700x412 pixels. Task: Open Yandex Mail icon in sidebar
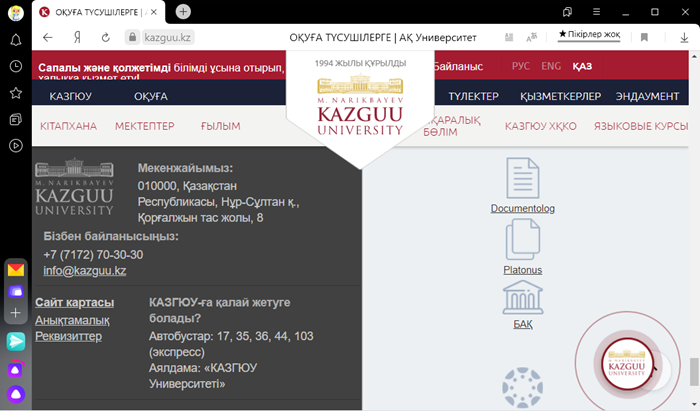coord(16,270)
